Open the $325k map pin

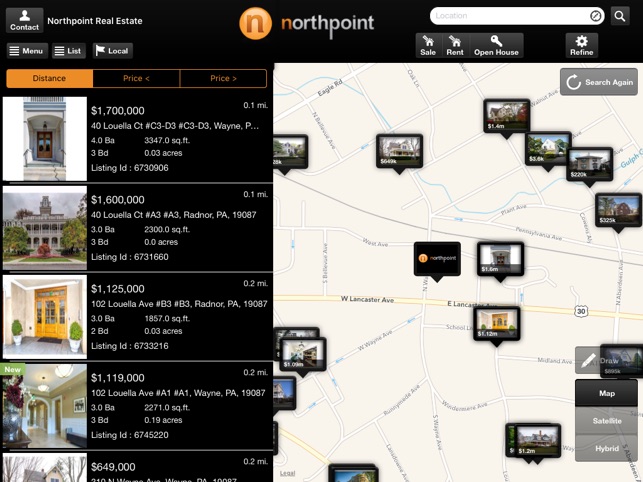click(618, 210)
